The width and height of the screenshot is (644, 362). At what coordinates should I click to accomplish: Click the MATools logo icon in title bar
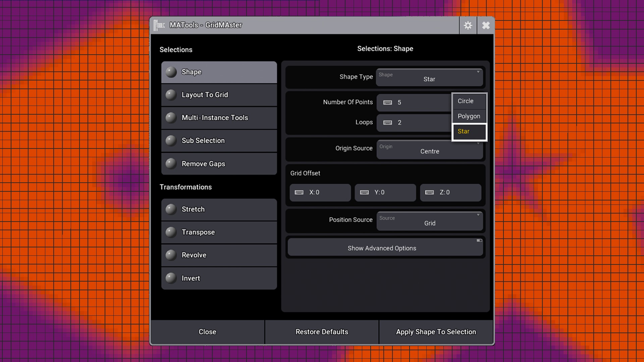point(159,25)
